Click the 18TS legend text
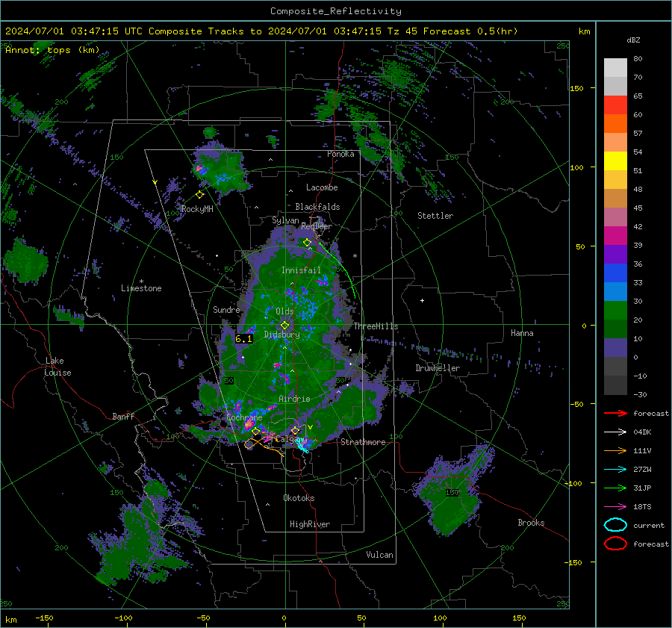 point(642,507)
